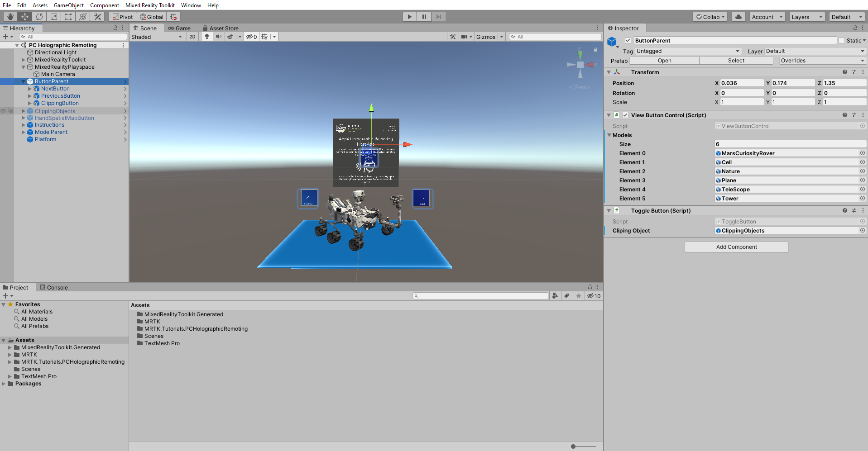Select the Transform tool

coord(83,17)
